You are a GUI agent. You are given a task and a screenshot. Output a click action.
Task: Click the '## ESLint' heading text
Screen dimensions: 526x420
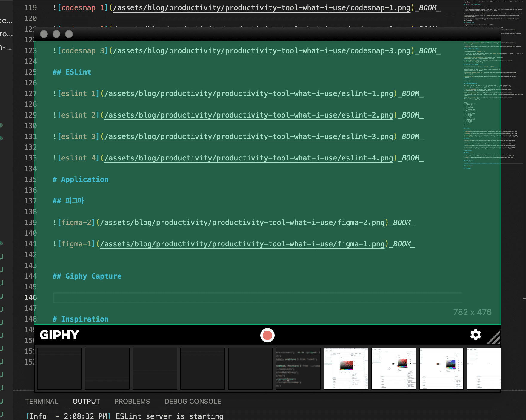pos(72,72)
